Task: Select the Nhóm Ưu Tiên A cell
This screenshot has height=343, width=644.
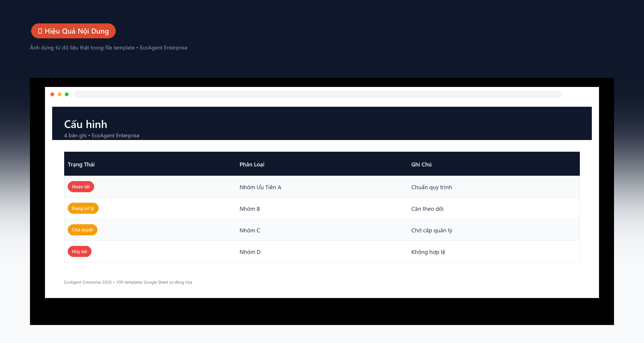Action: click(260, 187)
